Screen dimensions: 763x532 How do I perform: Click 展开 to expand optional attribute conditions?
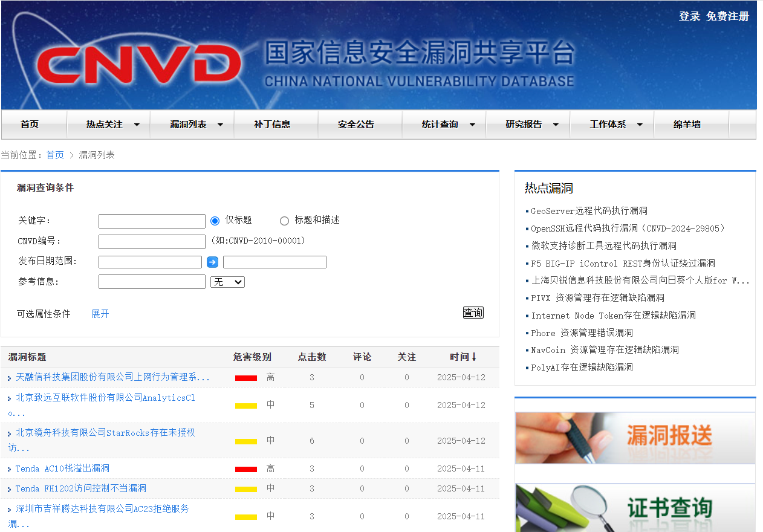click(100, 314)
